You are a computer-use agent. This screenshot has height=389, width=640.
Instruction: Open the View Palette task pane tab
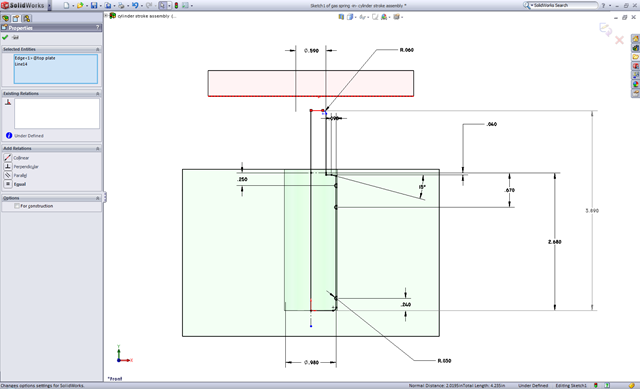click(636, 75)
